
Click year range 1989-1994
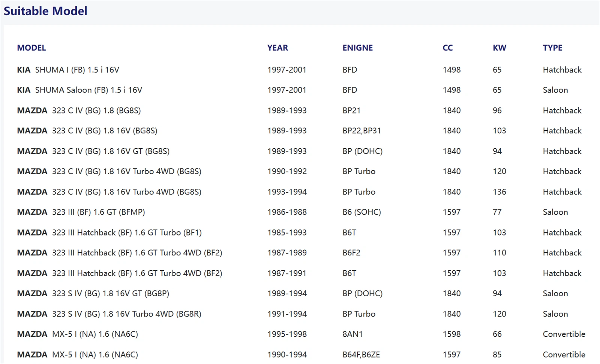click(287, 294)
